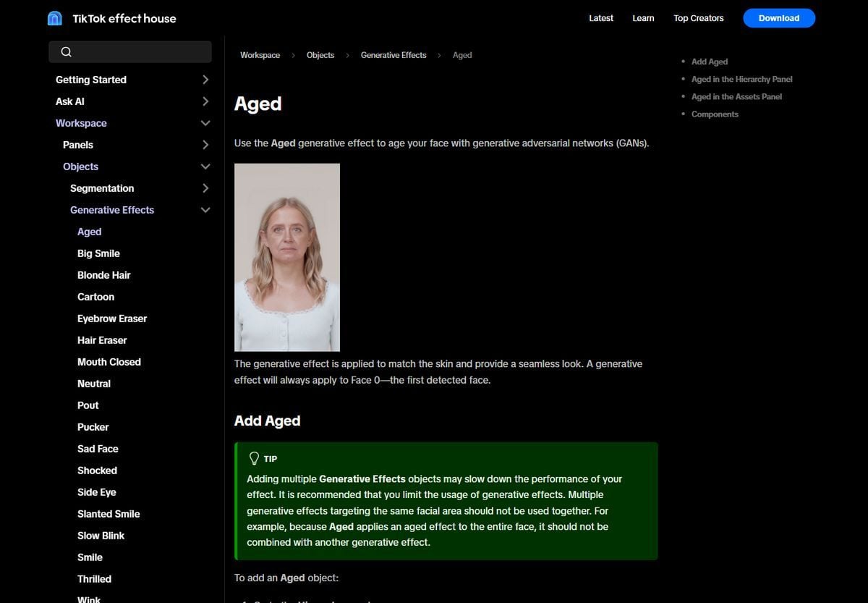Go to Objects in breadcrumb
868x603 pixels.
pos(320,55)
